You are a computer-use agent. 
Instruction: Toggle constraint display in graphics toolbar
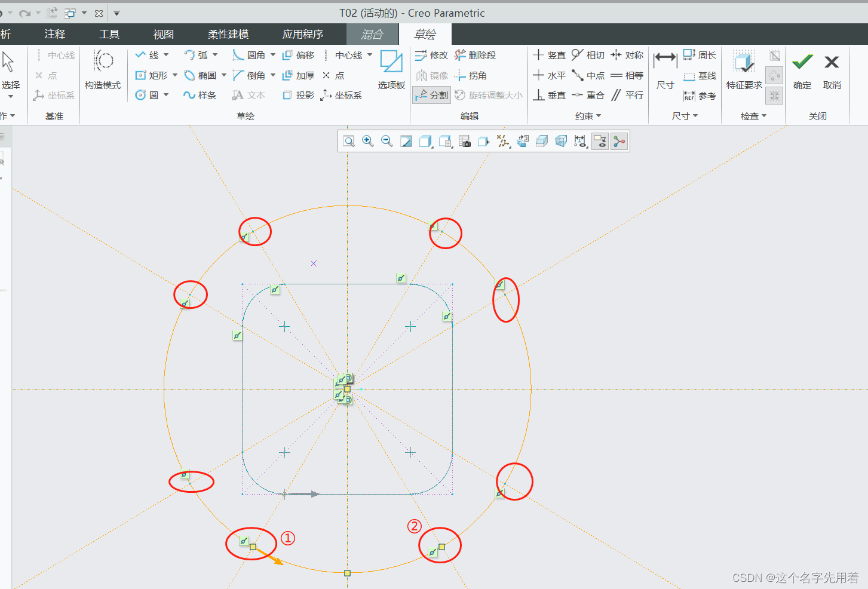point(600,141)
